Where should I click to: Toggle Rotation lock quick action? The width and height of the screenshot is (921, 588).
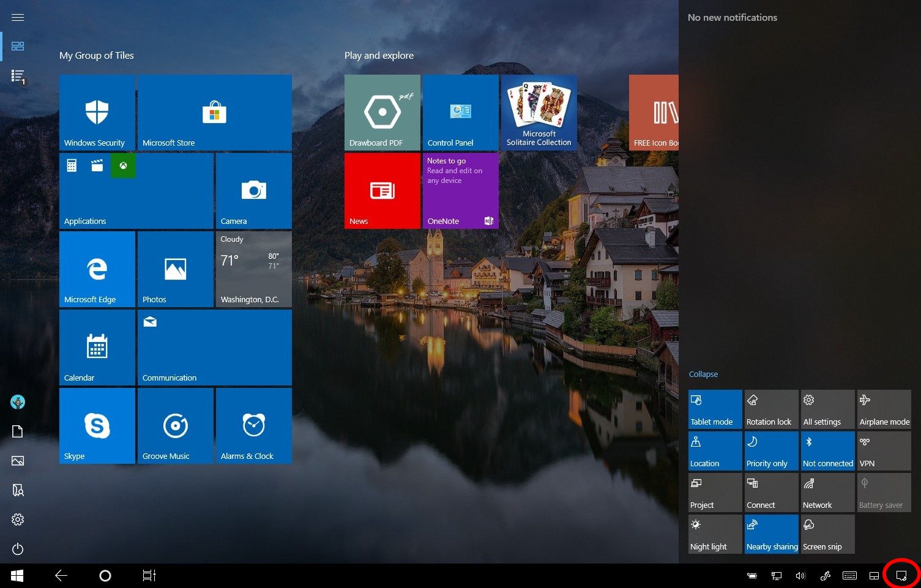point(771,409)
